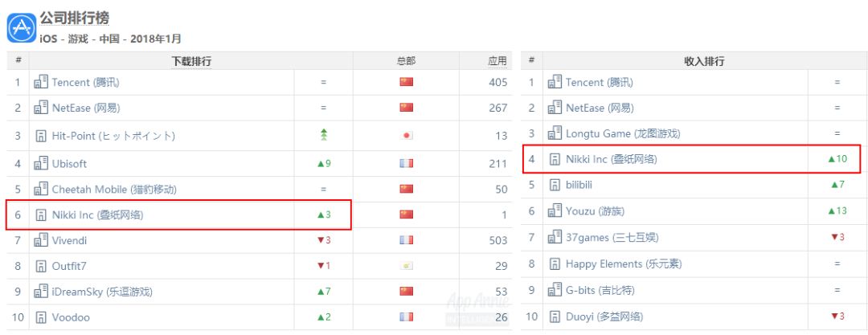868x335 pixels.
Task: Click the 总部 column header
Action: (x=406, y=61)
